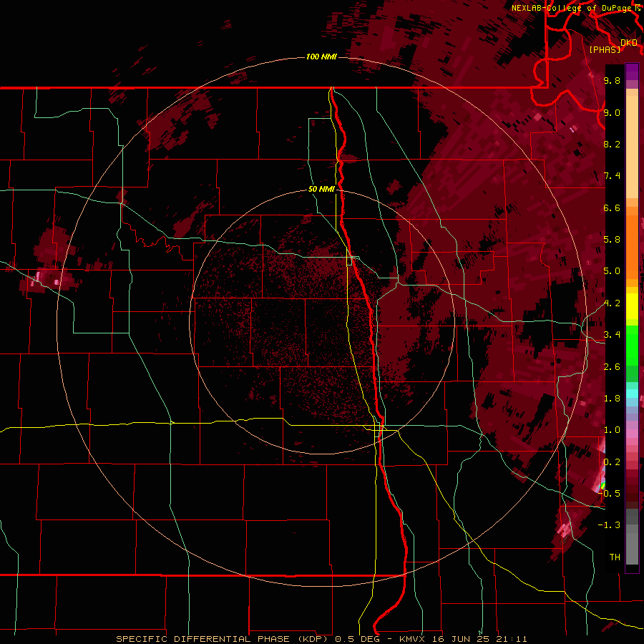
Task: Click the 5.8 legend value
Action: pos(612,240)
